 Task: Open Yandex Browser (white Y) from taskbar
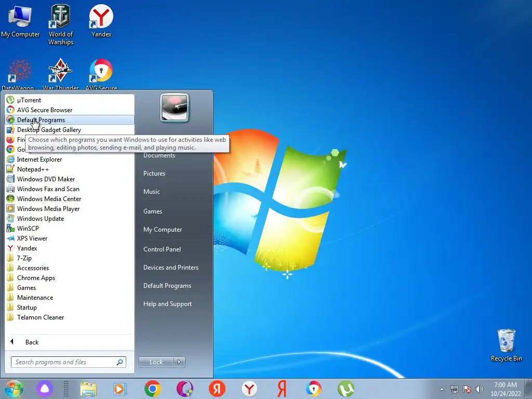point(249,389)
